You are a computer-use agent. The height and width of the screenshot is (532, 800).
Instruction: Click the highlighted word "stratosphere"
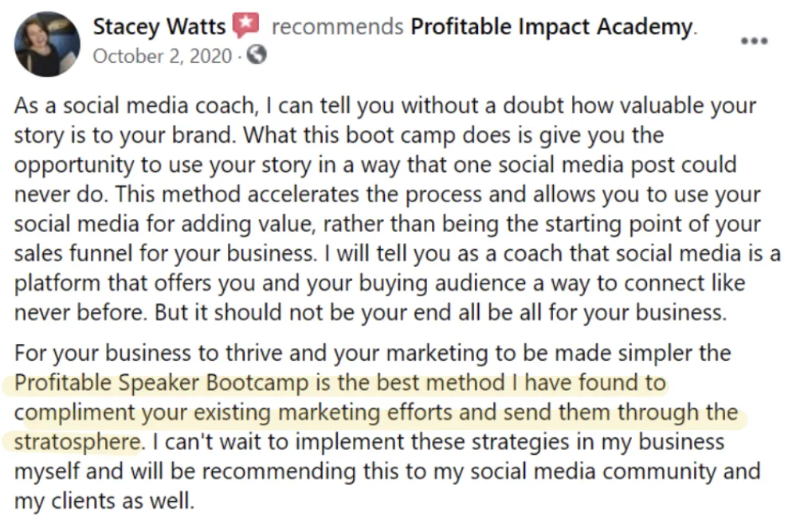77,442
